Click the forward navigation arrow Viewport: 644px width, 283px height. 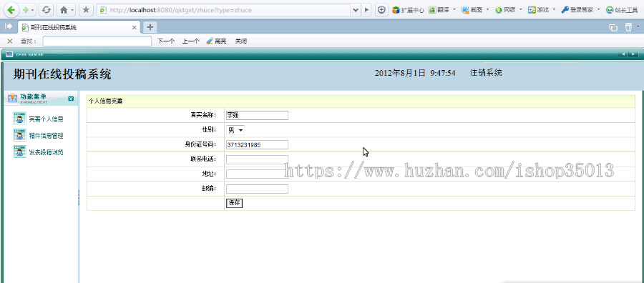25,10
